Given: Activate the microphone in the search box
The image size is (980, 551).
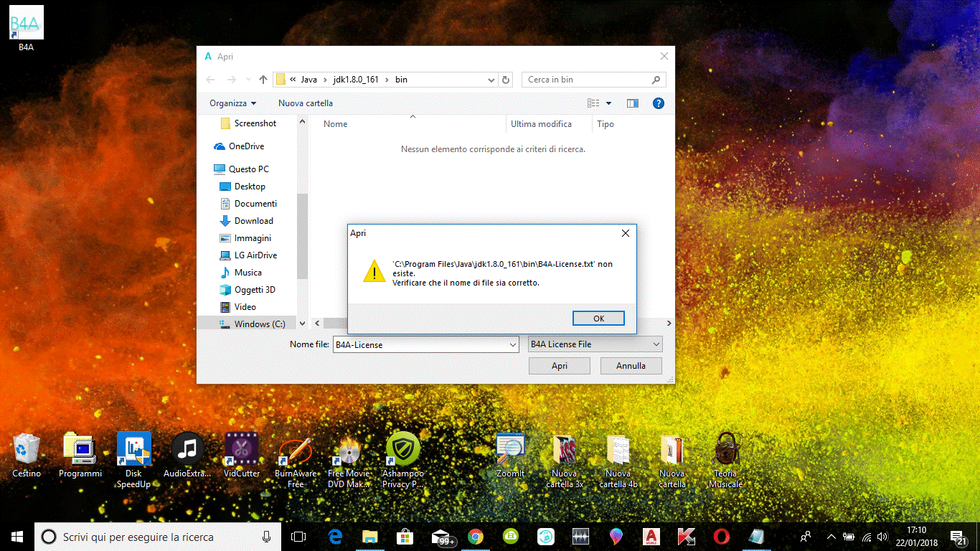Looking at the screenshot, I should point(266,537).
